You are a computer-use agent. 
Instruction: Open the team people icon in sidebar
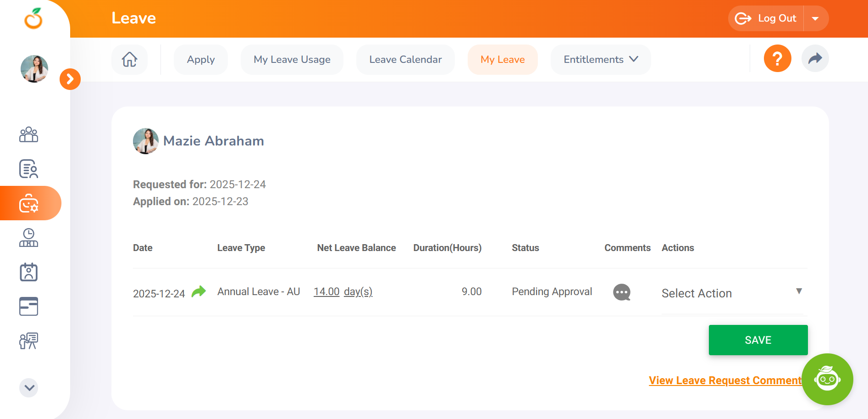point(28,134)
